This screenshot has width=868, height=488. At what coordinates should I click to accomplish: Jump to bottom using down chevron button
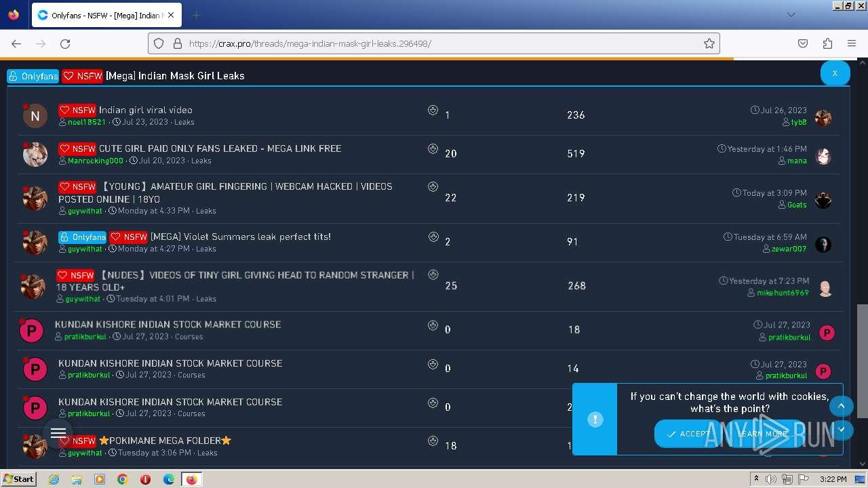point(842,430)
